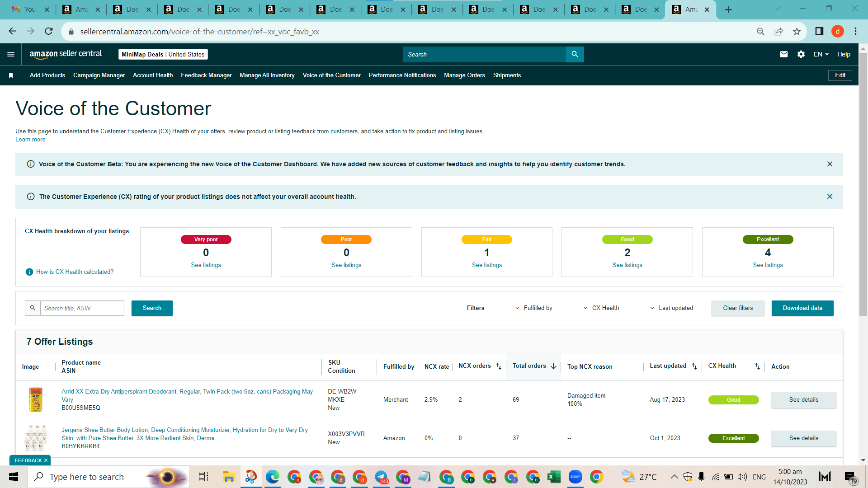This screenshot has height=488, width=868.
Task: See listings under Very poor
Action: 206,265
